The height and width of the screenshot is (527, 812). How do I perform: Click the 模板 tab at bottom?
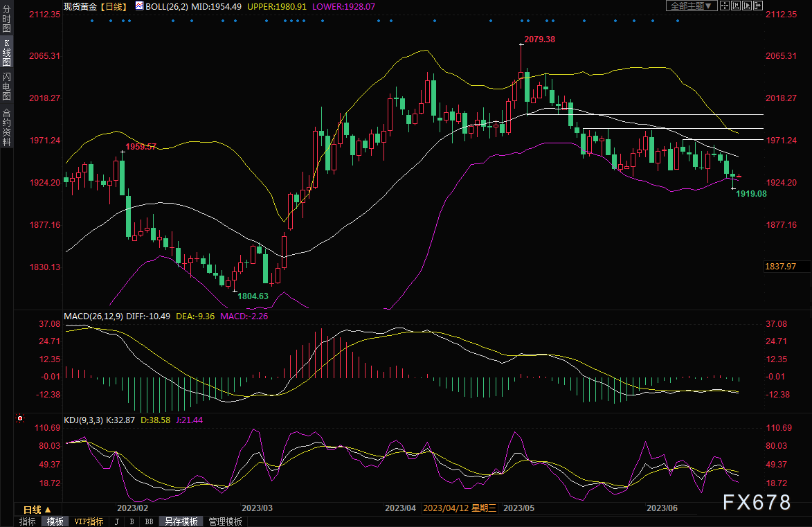point(55,521)
